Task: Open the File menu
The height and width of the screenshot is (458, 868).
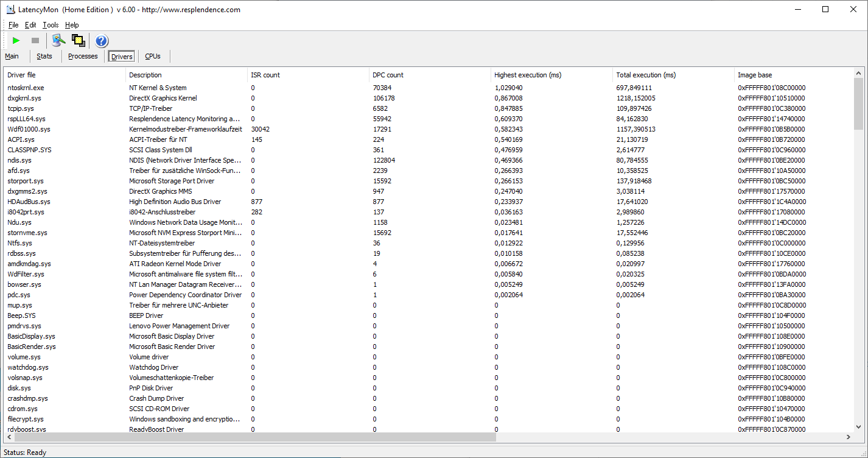Action: 13,25
